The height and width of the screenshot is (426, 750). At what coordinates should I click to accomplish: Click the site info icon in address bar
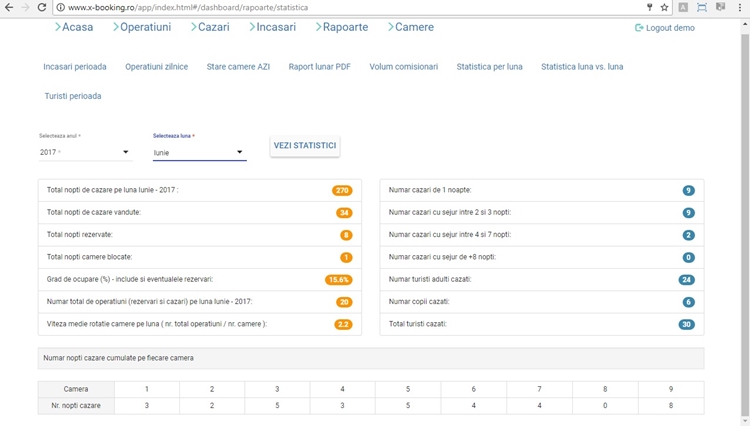point(62,7)
